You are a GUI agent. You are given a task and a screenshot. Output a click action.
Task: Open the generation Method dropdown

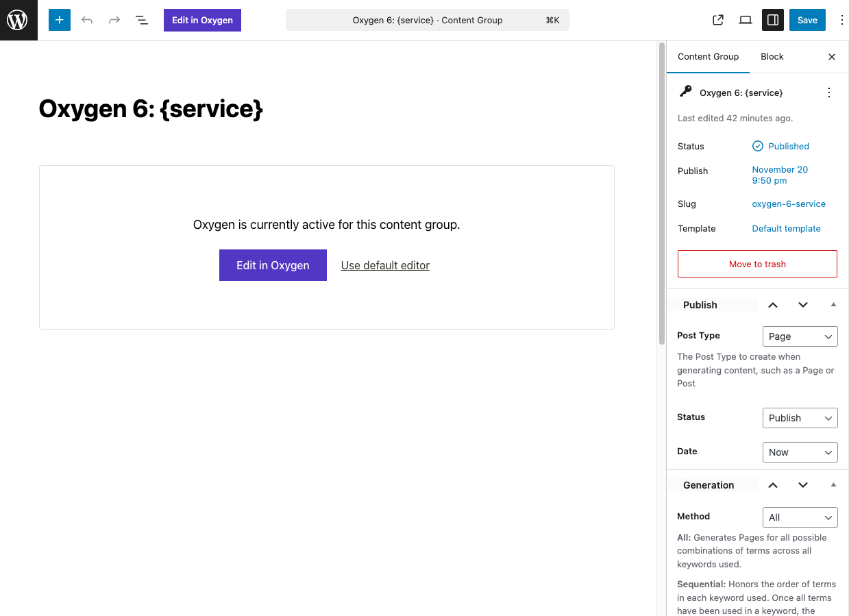[x=800, y=517]
